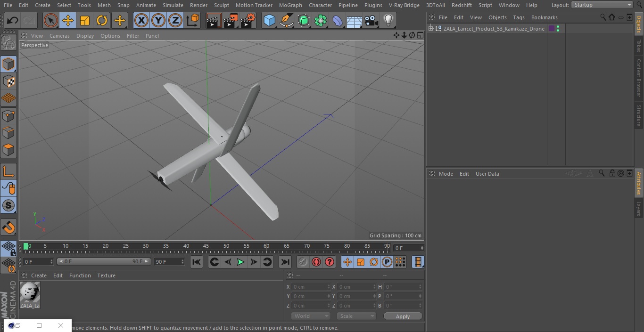This screenshot has width=644, height=332.
Task: Click frame 45 on the timeline ruler
Action: click(x=206, y=246)
